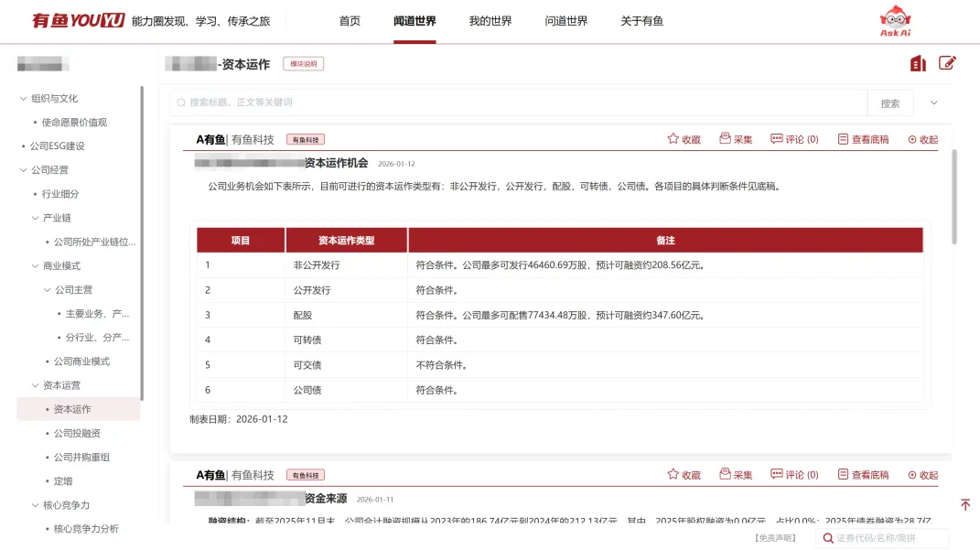
Task: Select 行业细分 in sidebar
Action: pyautogui.click(x=60, y=194)
